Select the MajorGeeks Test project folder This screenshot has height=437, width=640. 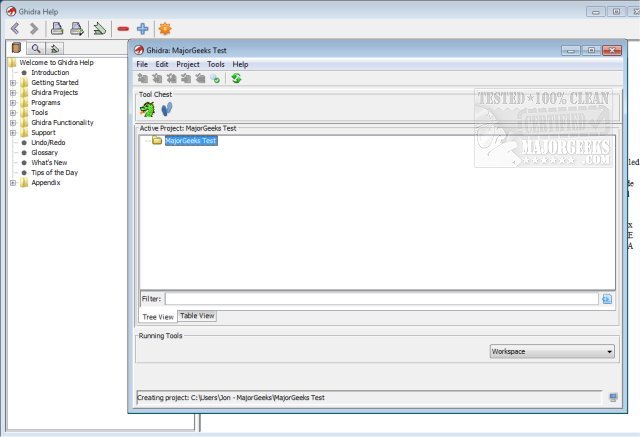click(191, 141)
